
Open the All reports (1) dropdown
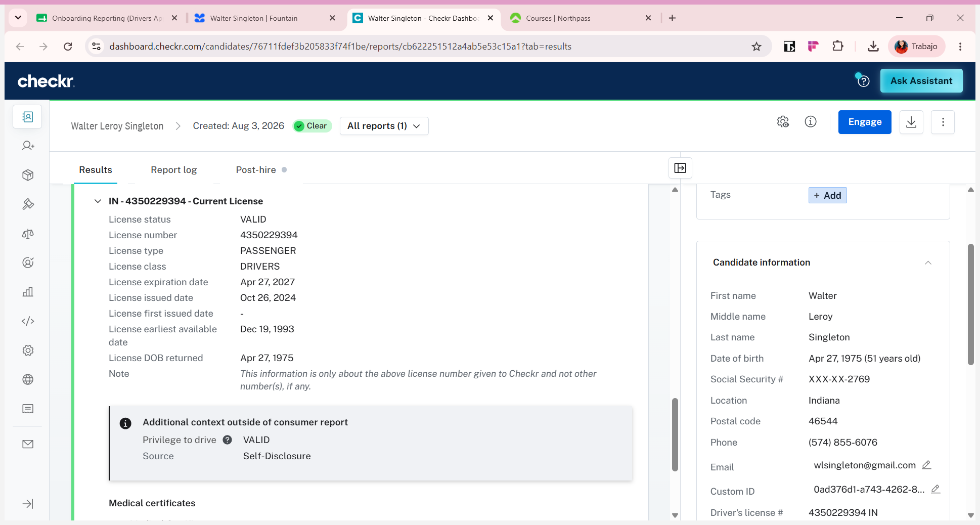coord(384,126)
